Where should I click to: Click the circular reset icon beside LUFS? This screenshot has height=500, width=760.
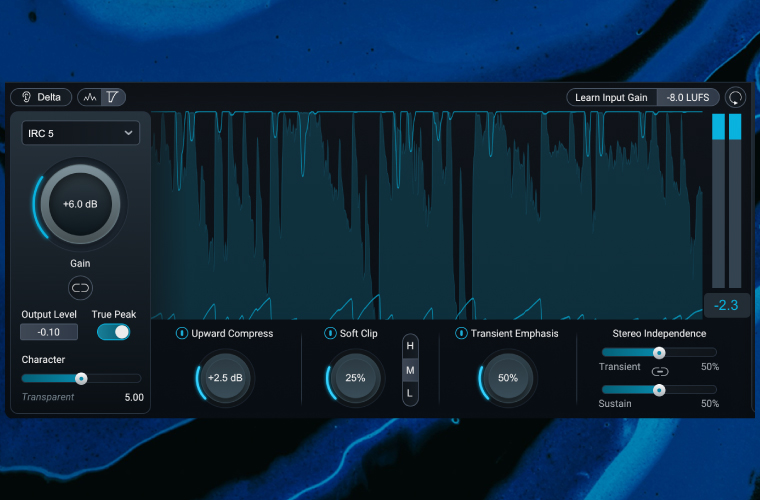pos(735,98)
